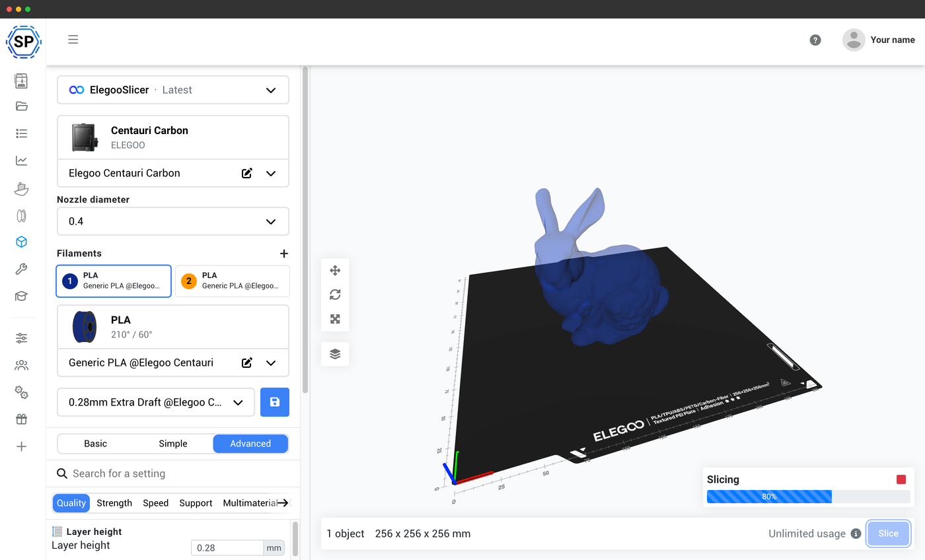Viewport: 925px width, 560px height.
Task: Open the Support settings tab
Action: pos(196,503)
